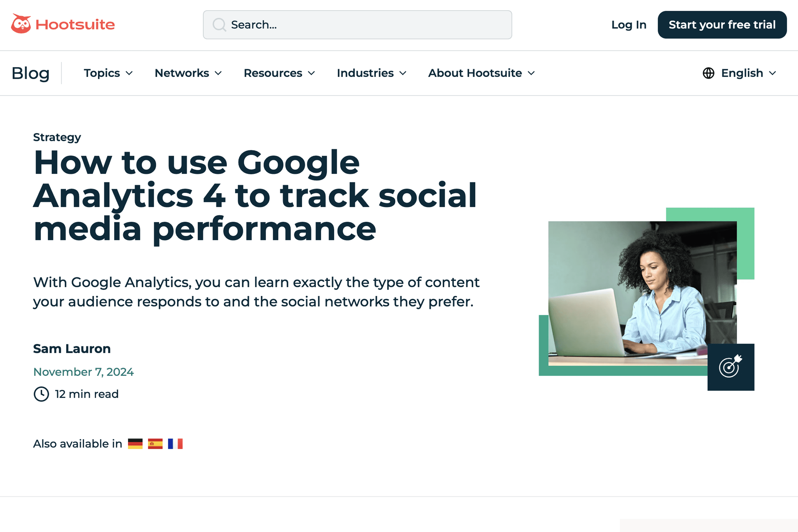
Task: Open the German flag translation
Action: [x=135, y=444]
